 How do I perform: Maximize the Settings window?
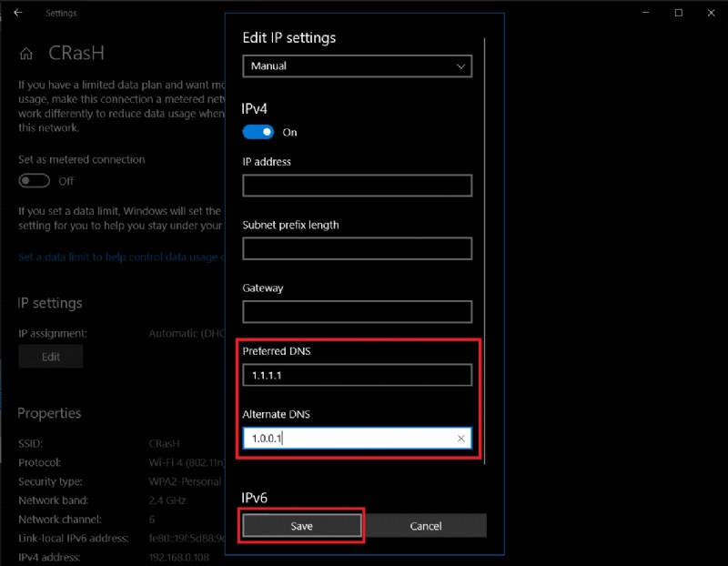point(677,13)
